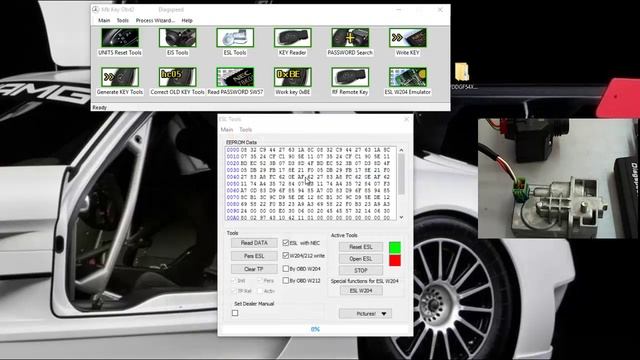Click the red status indicator
640x360 pixels.
coord(395,260)
